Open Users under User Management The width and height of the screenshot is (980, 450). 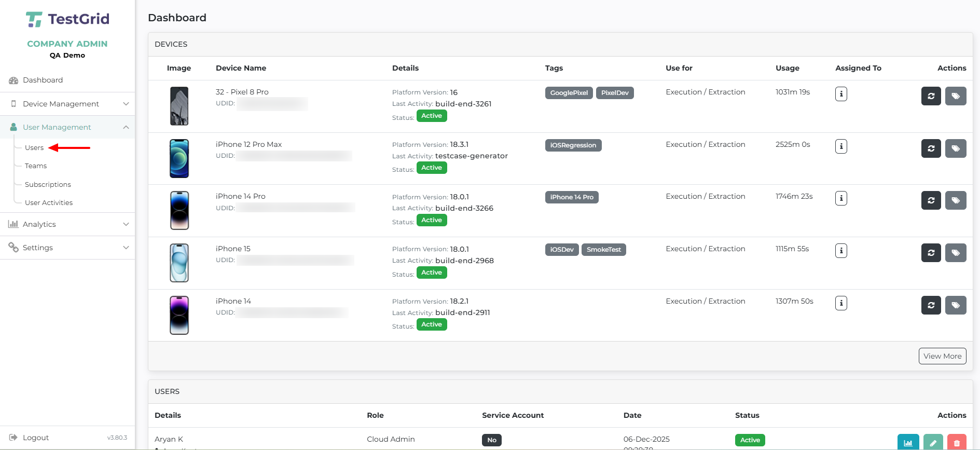(34, 148)
